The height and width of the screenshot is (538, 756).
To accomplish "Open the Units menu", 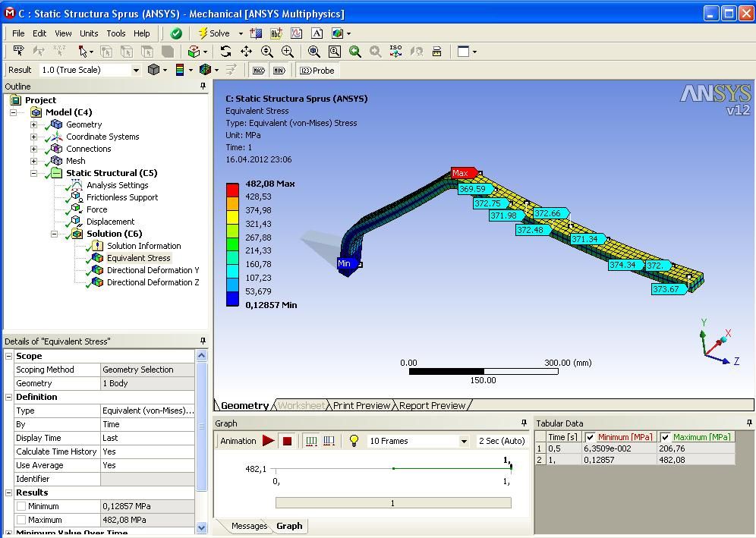I will 89,33.
